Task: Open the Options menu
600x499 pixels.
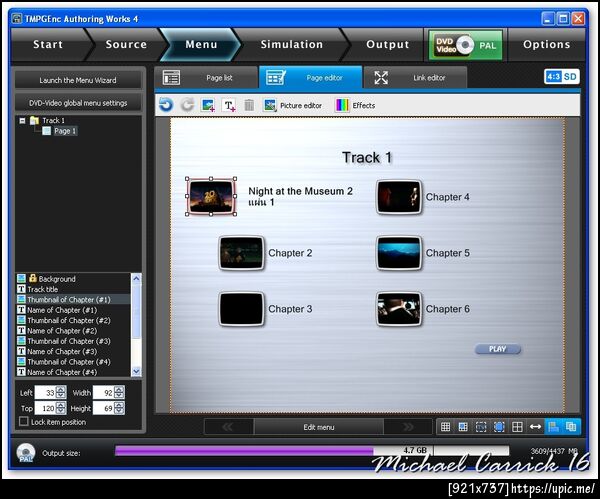Action: [546, 44]
